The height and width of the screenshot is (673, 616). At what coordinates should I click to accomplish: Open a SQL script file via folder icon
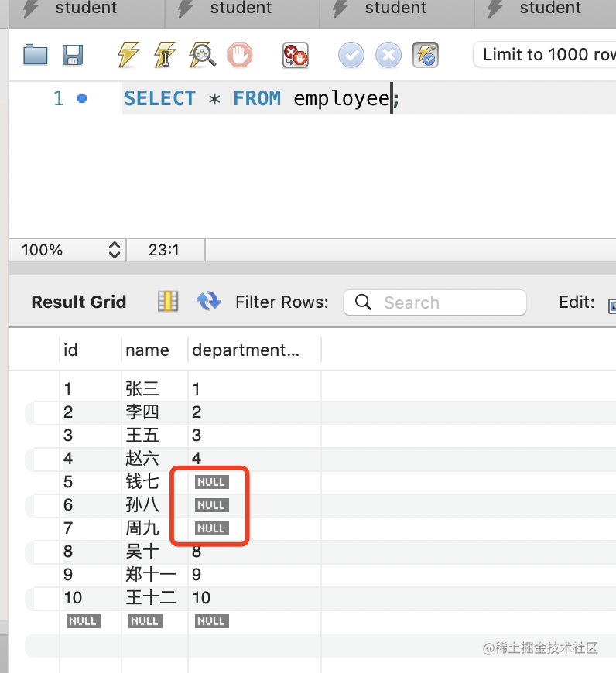coord(36,55)
